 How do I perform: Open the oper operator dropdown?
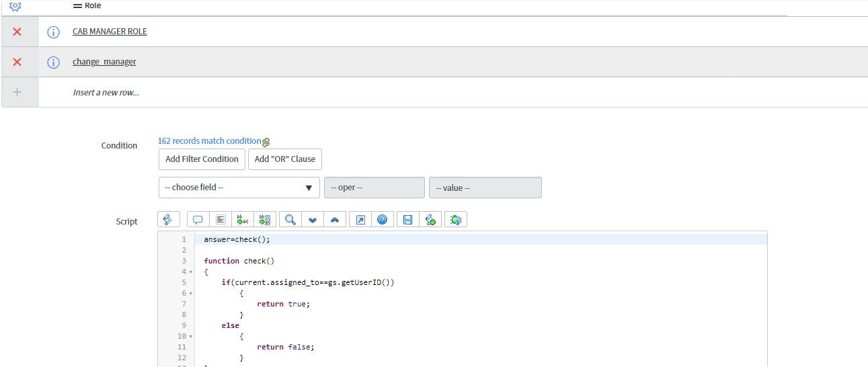tap(374, 188)
